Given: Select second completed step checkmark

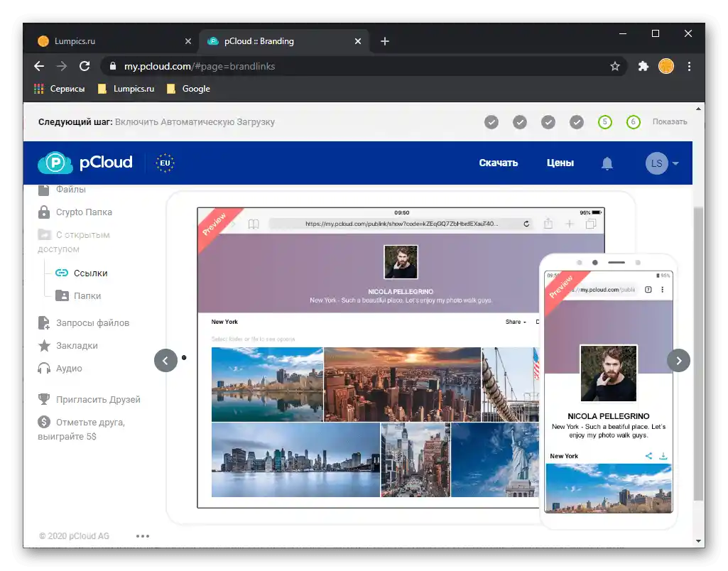Looking at the screenshot, I should [x=519, y=122].
